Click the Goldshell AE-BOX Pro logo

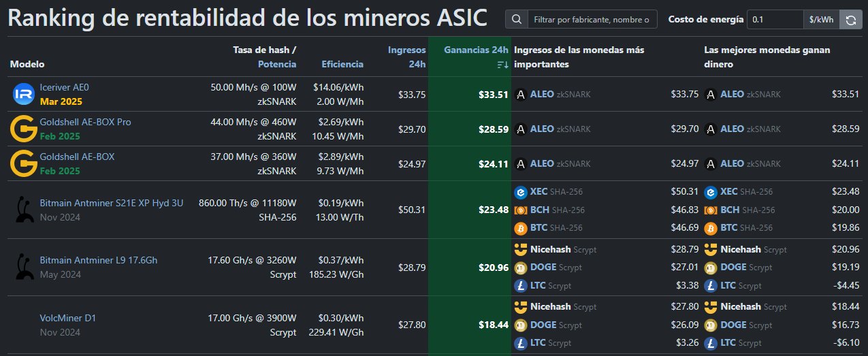24,129
